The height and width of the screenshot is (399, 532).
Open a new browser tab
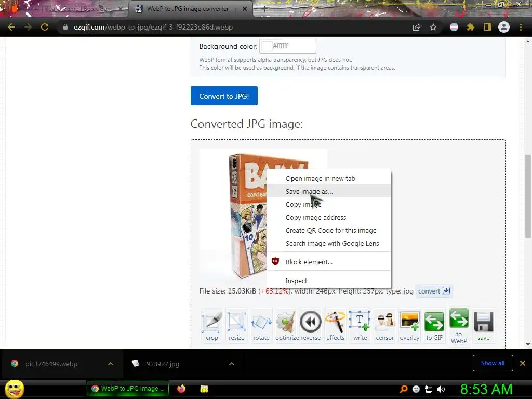click(x=264, y=9)
